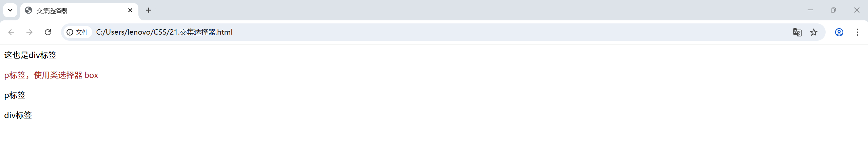The height and width of the screenshot is (149, 868).
Task: Click the text 这也是div标签
Action: (x=30, y=55)
